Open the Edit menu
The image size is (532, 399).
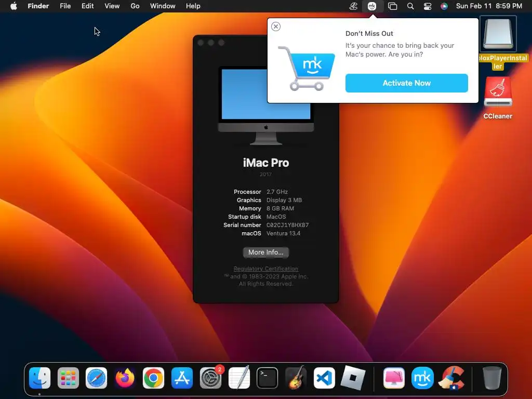[87, 6]
